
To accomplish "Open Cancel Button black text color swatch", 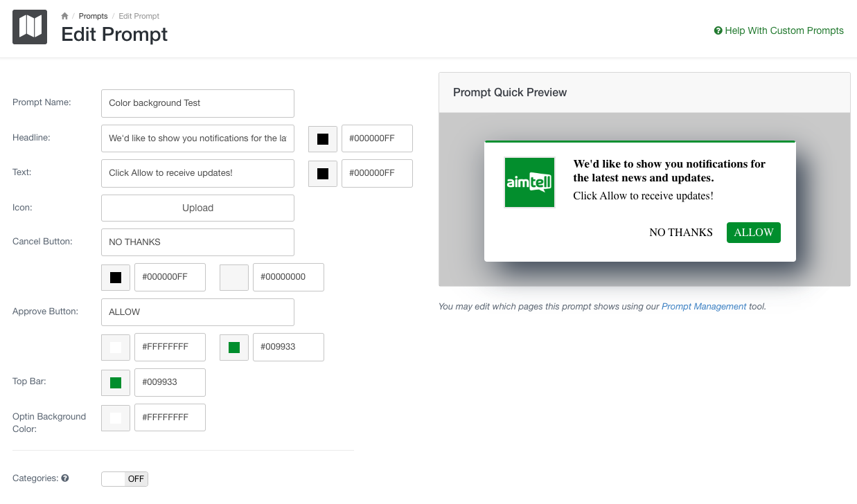I will (116, 278).
